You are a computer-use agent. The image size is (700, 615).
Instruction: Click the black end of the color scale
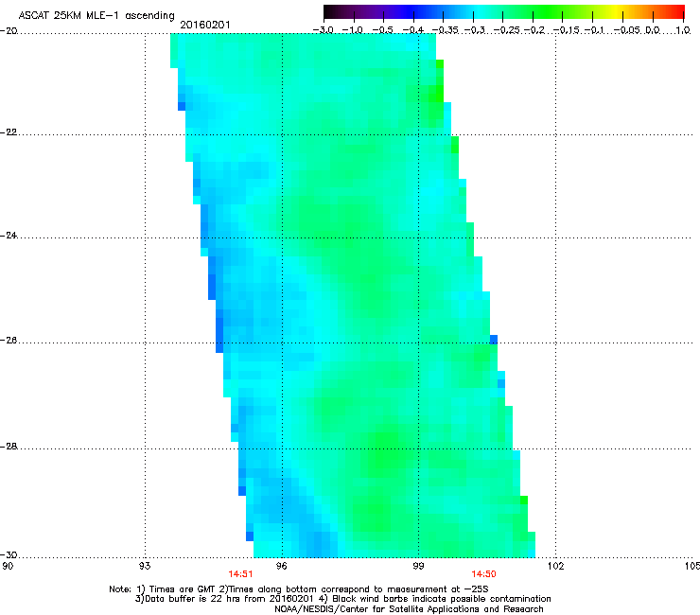pos(330,11)
